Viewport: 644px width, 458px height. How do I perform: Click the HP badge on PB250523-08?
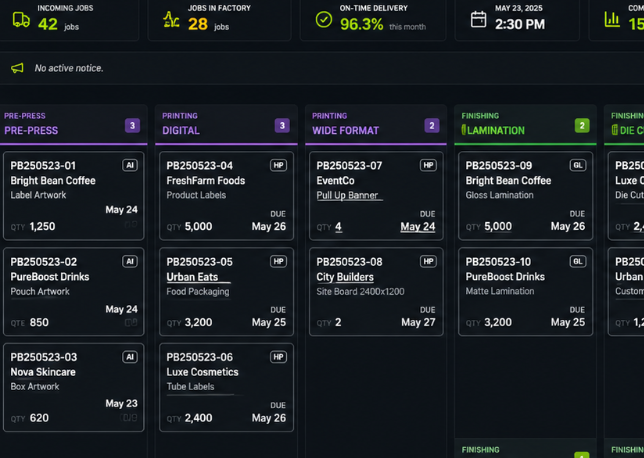[428, 262]
